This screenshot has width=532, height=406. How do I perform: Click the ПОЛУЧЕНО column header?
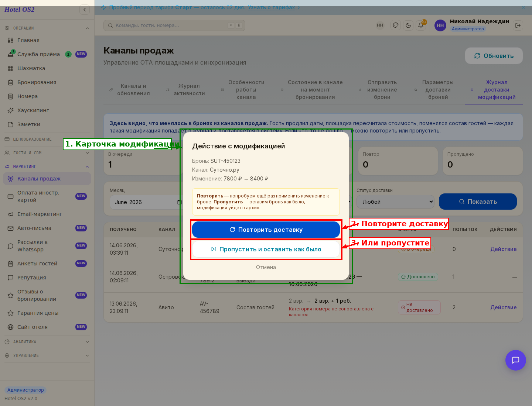pos(123,230)
